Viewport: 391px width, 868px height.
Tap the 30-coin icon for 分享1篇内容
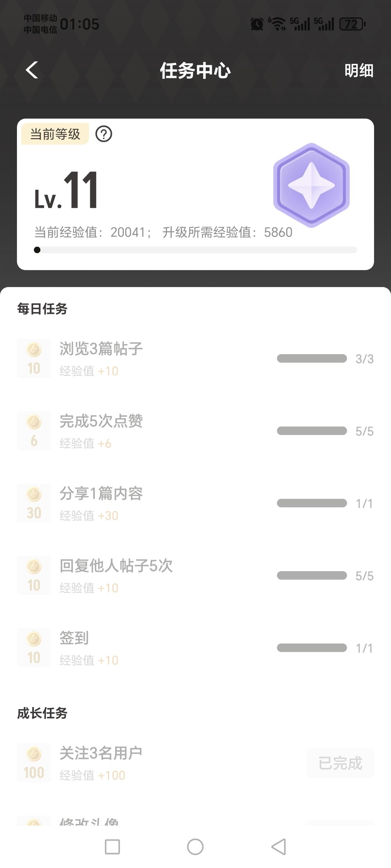[34, 503]
